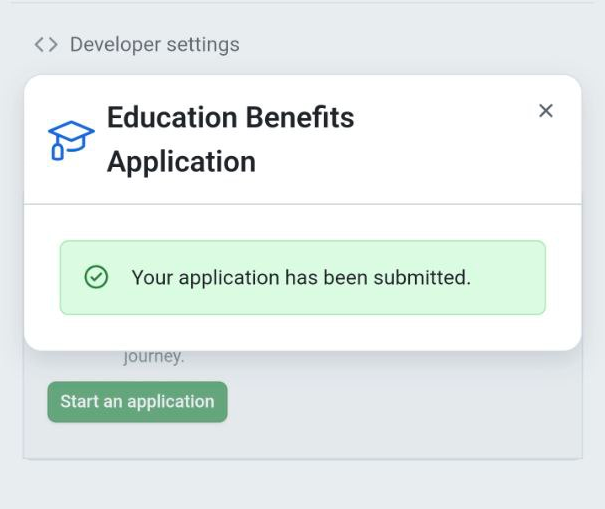Open Developer settings
This screenshot has height=509, width=605.
click(x=154, y=45)
